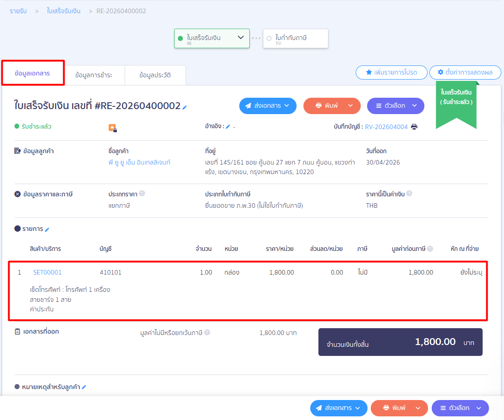This screenshot has width=504, height=420.
Task: Edit item list via รายการ pencil icon
Action: pos(47,229)
